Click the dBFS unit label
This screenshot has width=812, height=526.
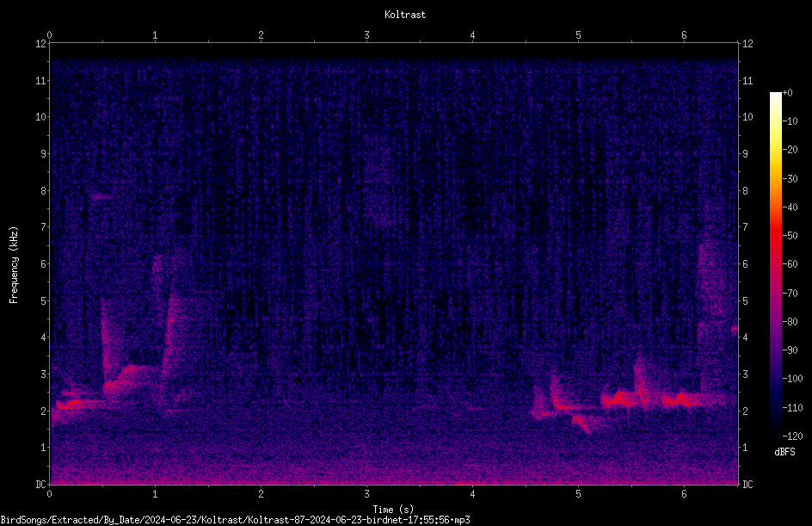pyautogui.click(x=784, y=452)
